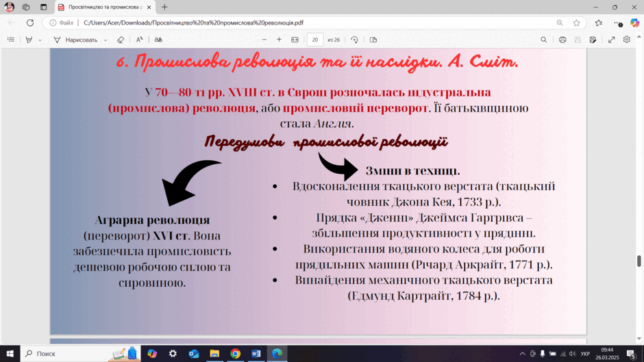Screen dimensions: 644x362
Task: Close the Просвітництво PDF tab
Action: point(149,7)
